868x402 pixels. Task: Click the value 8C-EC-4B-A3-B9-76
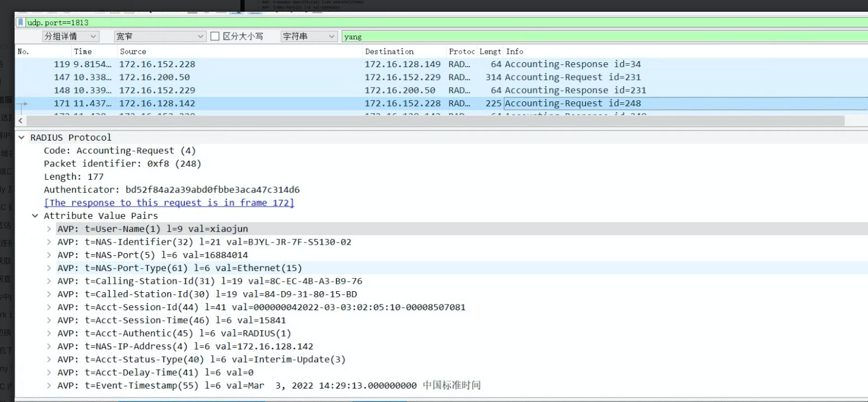pyautogui.click(x=315, y=281)
